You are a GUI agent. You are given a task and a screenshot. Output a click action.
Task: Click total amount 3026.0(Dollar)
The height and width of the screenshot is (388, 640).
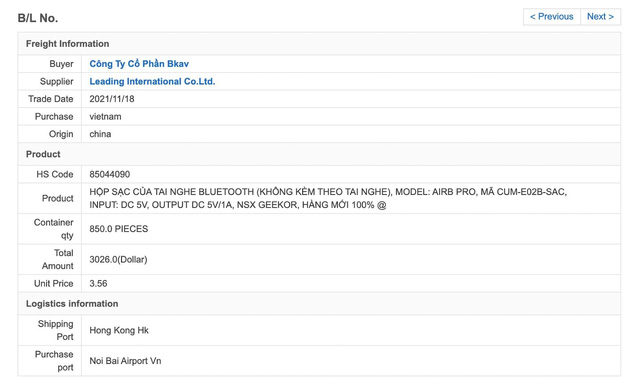(x=118, y=259)
